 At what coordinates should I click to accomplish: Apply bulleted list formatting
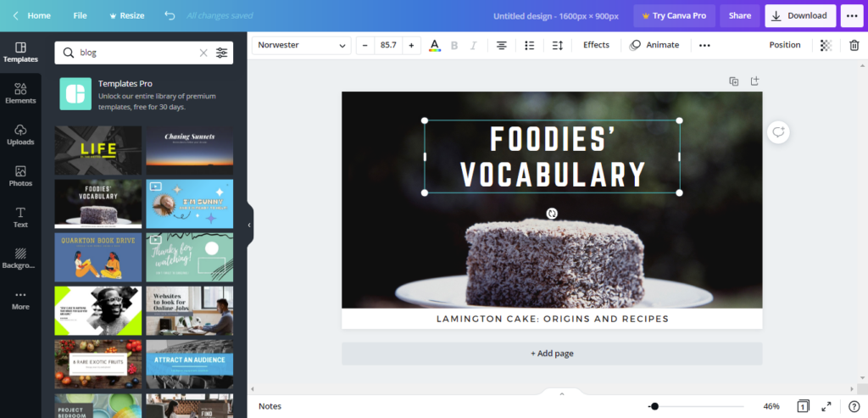[x=529, y=45]
